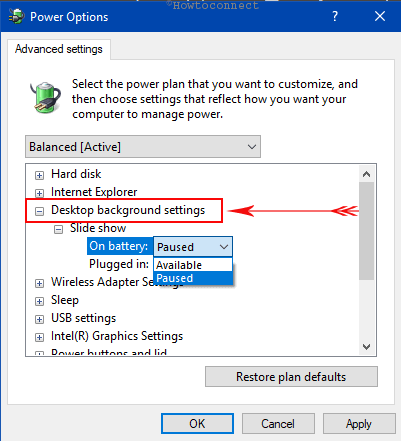Choose Paused from the dropdown list
401x441 pixels.
point(193,278)
